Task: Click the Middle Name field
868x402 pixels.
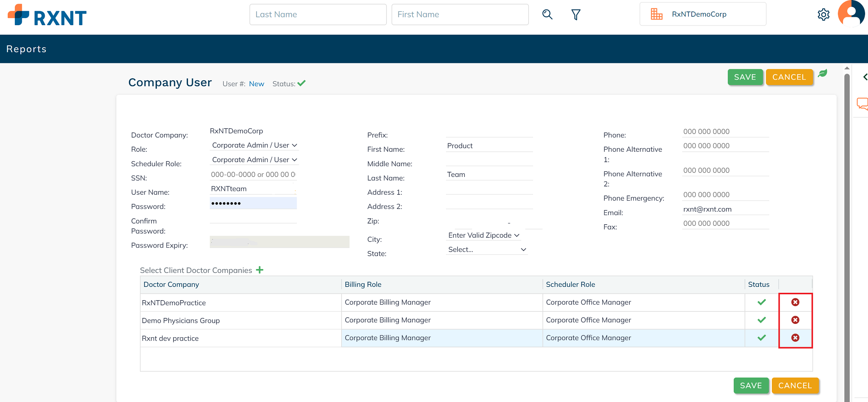Action: [489, 160]
